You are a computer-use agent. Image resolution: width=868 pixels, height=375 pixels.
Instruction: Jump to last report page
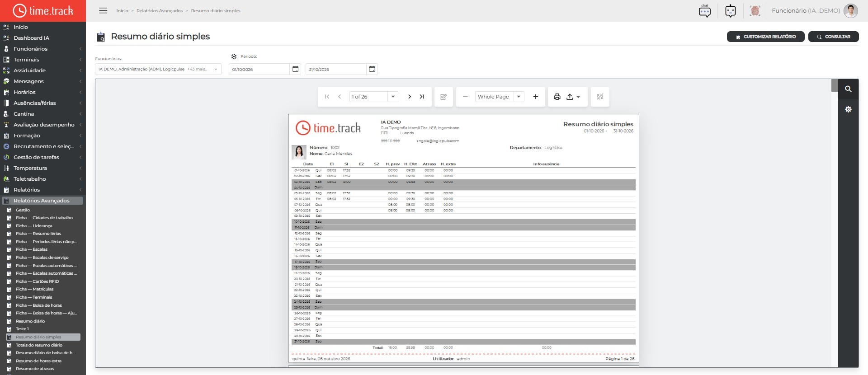422,97
